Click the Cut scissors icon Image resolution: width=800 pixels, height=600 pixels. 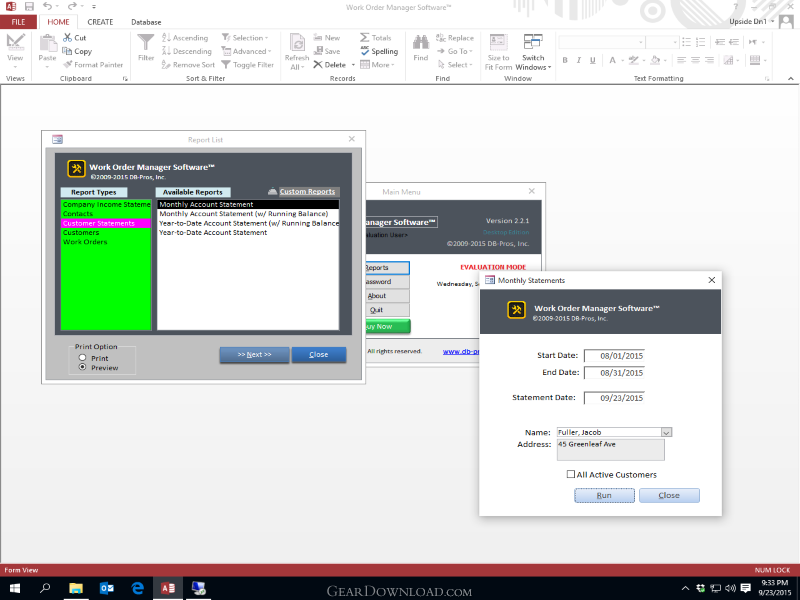point(67,37)
